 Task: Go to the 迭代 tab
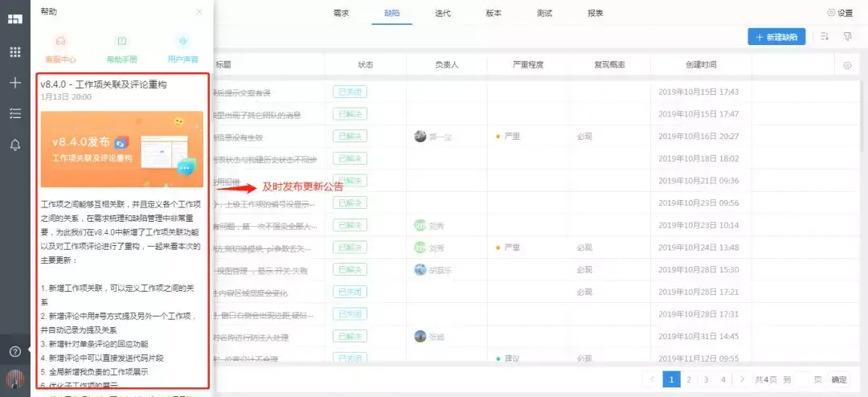443,14
